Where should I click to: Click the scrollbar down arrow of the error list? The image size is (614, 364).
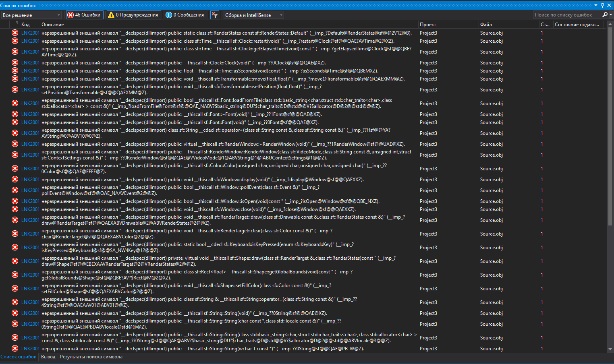[610, 349]
